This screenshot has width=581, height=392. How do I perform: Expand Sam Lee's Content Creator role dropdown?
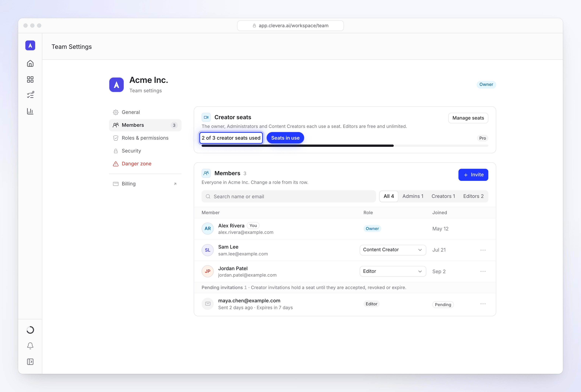point(393,250)
